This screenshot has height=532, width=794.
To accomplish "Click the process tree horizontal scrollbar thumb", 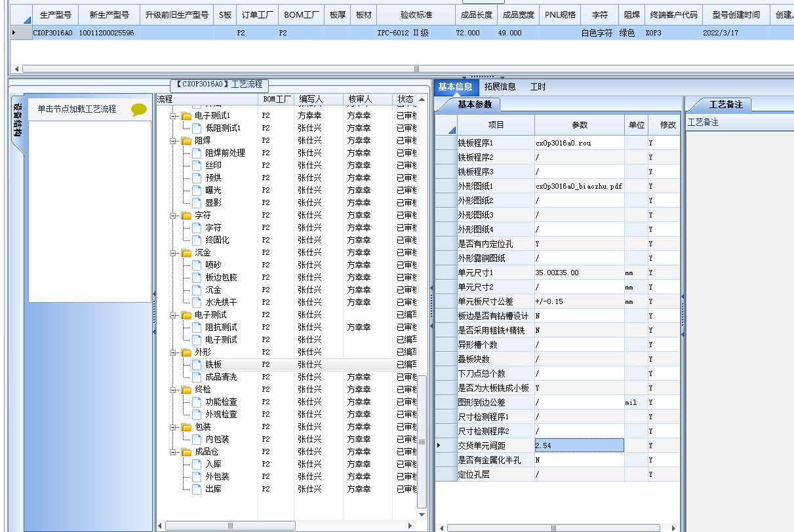I will [x=229, y=525].
